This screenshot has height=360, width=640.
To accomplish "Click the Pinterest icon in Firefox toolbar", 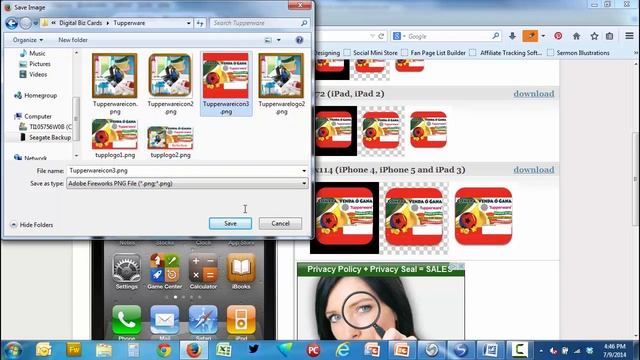I will 558,36.
